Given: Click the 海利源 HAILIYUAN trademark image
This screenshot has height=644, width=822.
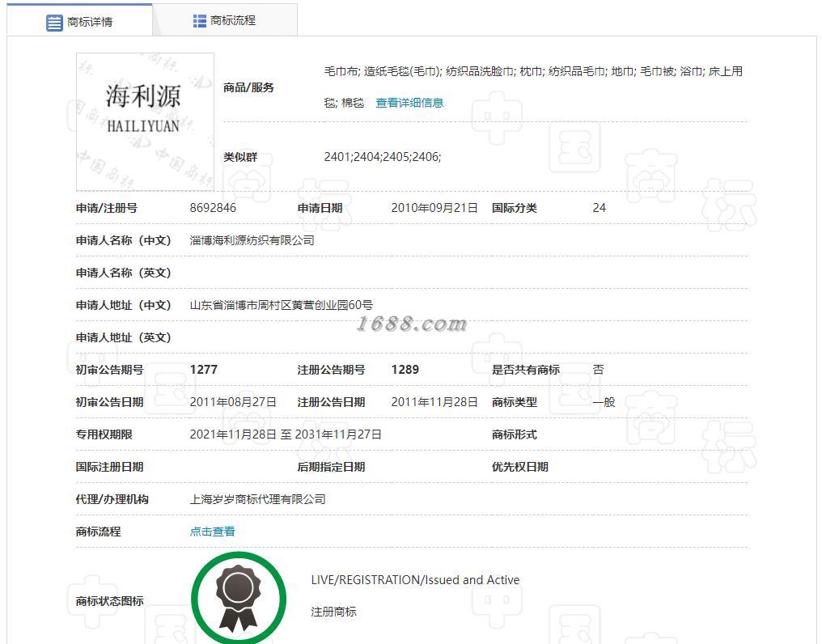Looking at the screenshot, I should (x=145, y=121).
